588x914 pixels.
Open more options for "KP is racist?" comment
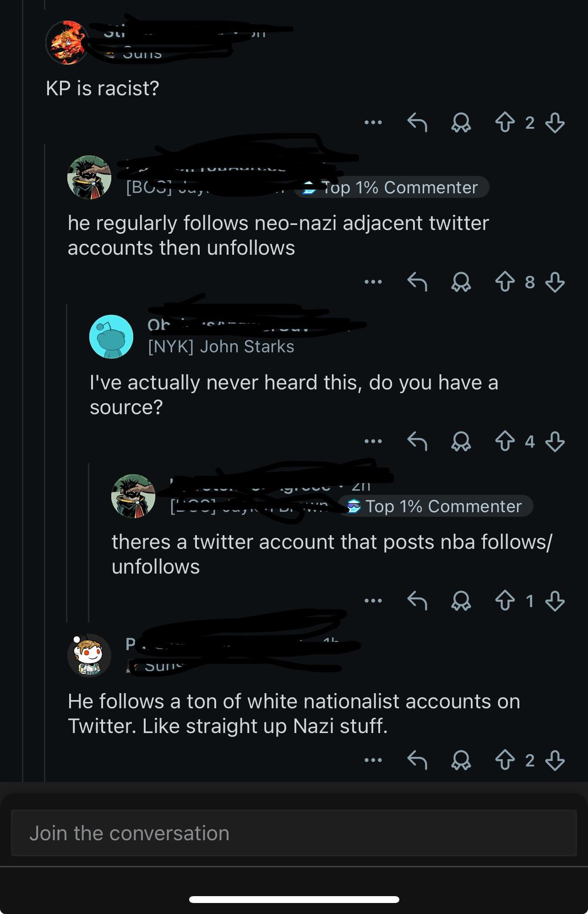coord(373,123)
